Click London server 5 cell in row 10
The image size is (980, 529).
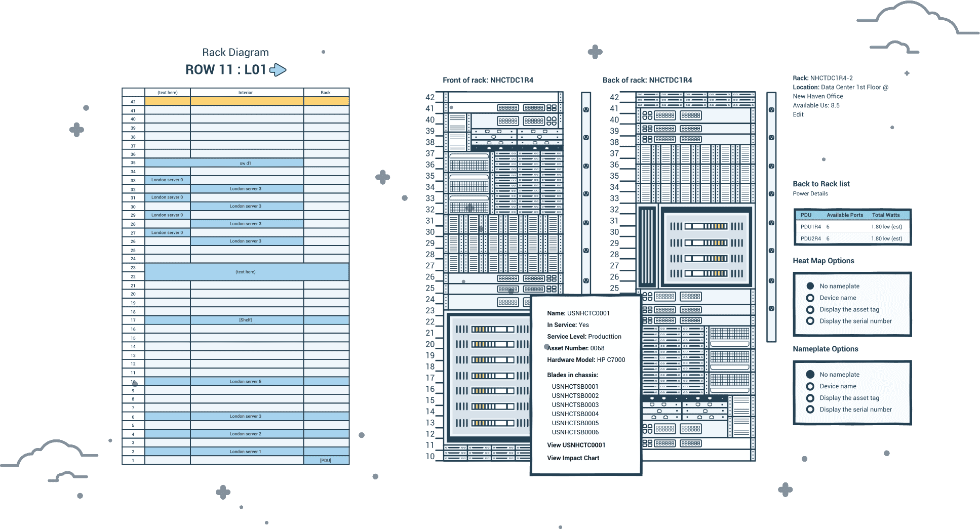pyautogui.click(x=247, y=381)
